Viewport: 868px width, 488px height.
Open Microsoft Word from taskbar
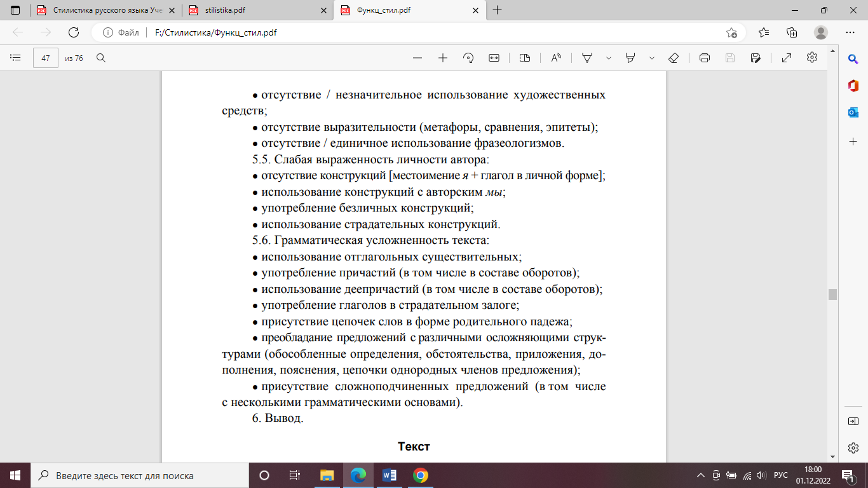(390, 475)
